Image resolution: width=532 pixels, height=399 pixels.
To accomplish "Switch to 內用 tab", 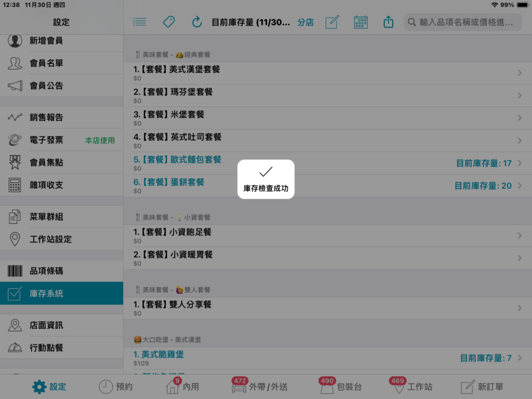I will [182, 386].
